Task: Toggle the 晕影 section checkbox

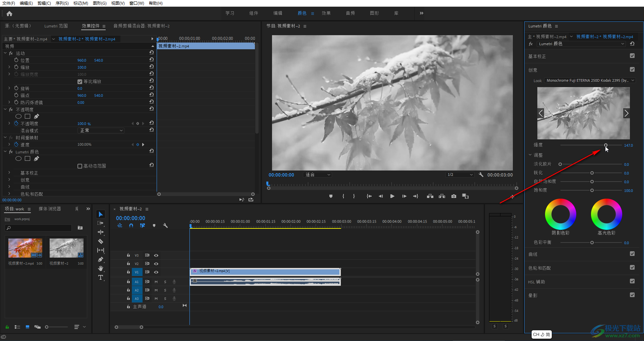Action: pos(632,295)
